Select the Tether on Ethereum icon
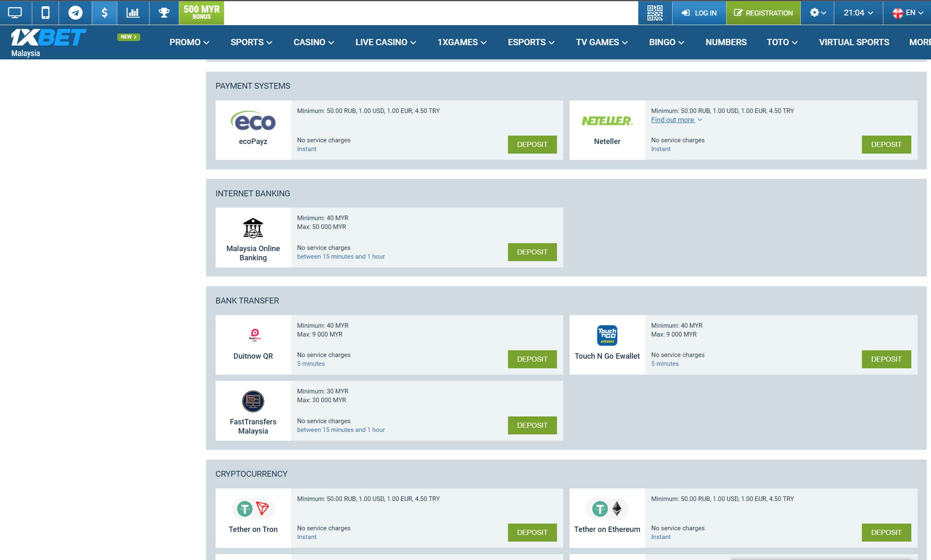The height and width of the screenshot is (560, 931). click(607, 509)
